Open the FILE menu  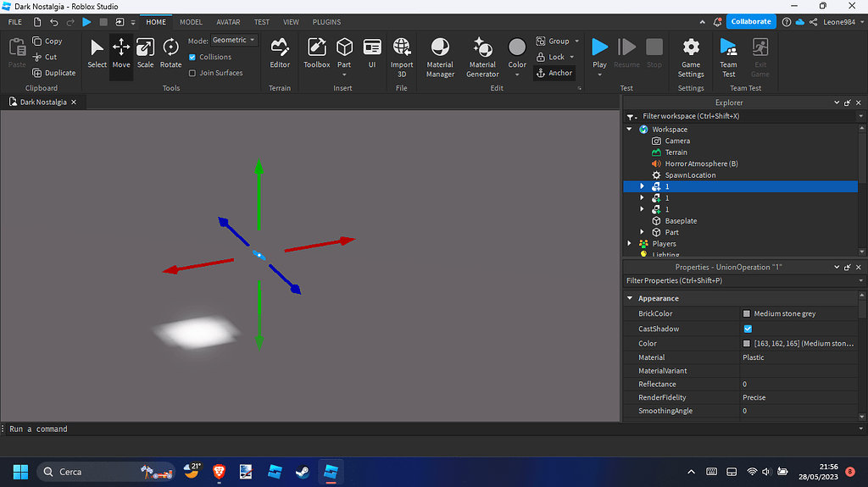15,22
